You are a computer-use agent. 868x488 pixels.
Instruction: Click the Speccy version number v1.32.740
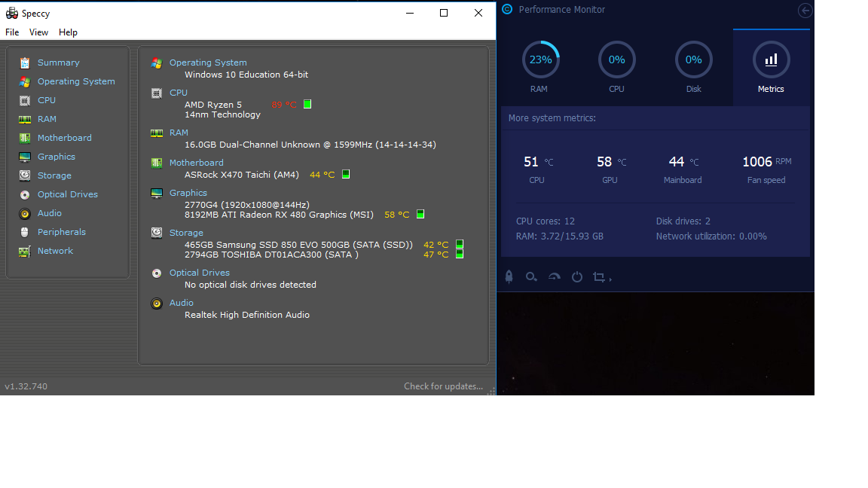(26, 386)
